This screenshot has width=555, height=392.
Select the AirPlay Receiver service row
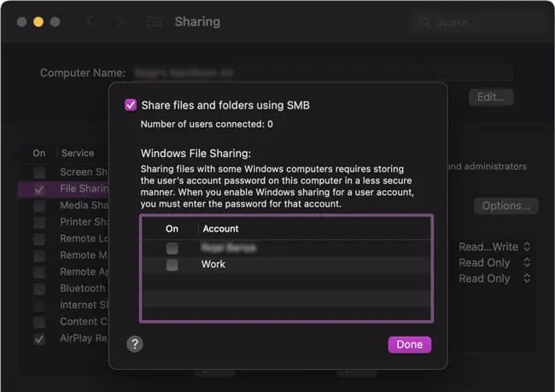tap(64, 338)
